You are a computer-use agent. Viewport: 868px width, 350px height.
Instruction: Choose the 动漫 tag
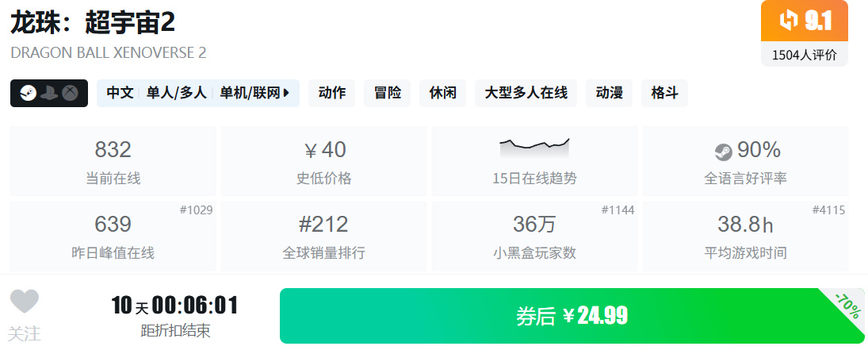point(609,93)
